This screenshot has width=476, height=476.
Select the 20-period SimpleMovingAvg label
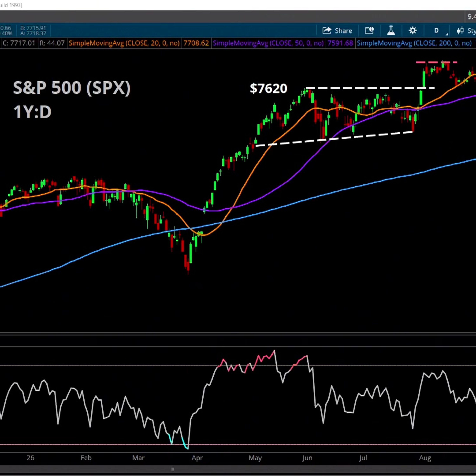point(124,43)
